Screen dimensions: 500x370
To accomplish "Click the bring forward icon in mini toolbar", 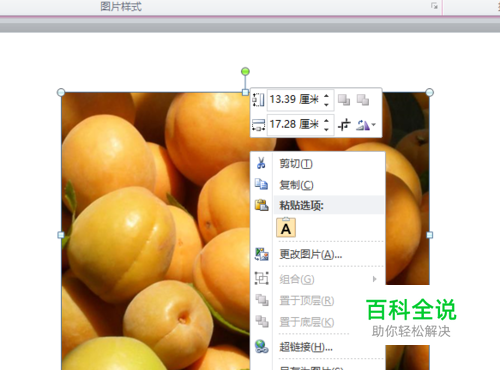I will click(x=344, y=100).
